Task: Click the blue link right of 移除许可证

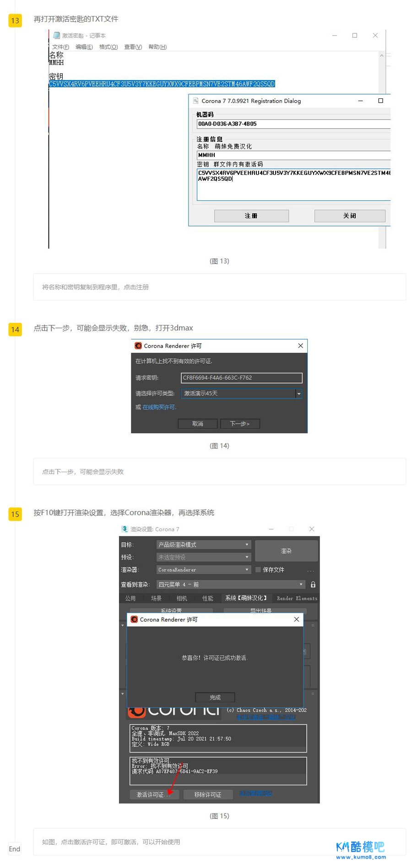Action: tap(255, 793)
